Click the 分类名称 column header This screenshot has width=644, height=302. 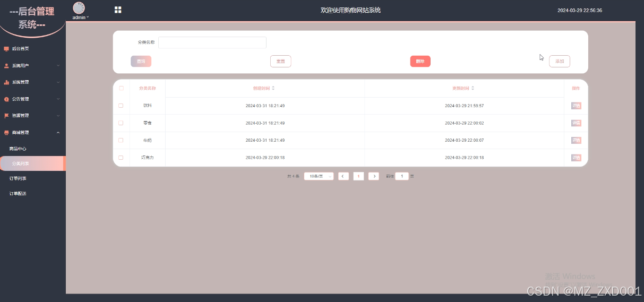click(147, 88)
